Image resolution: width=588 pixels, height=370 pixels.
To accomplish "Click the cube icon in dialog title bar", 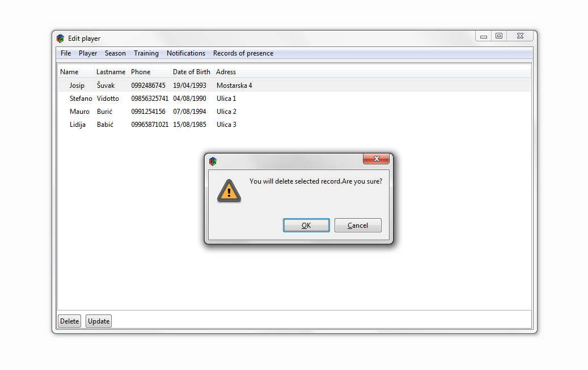I will pos(213,161).
